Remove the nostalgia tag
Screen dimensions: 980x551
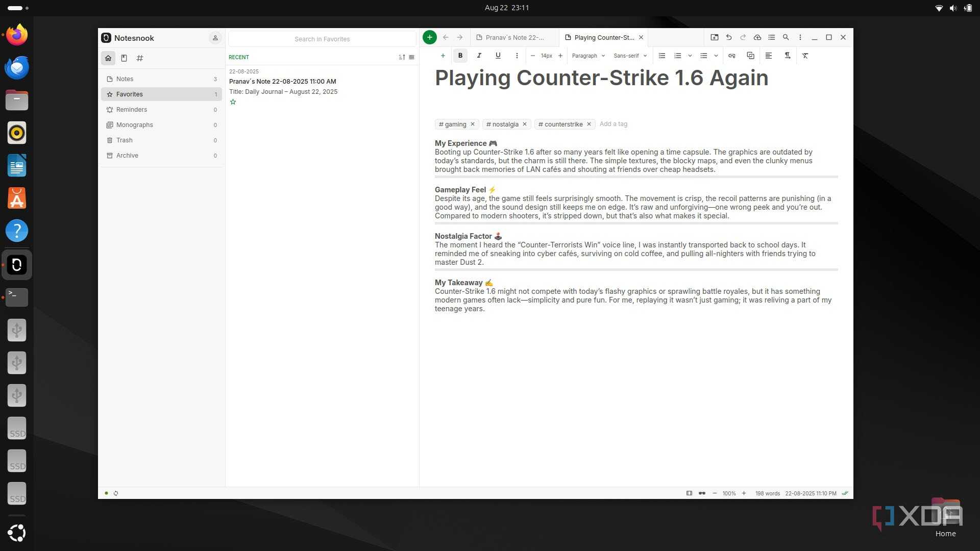click(x=524, y=124)
